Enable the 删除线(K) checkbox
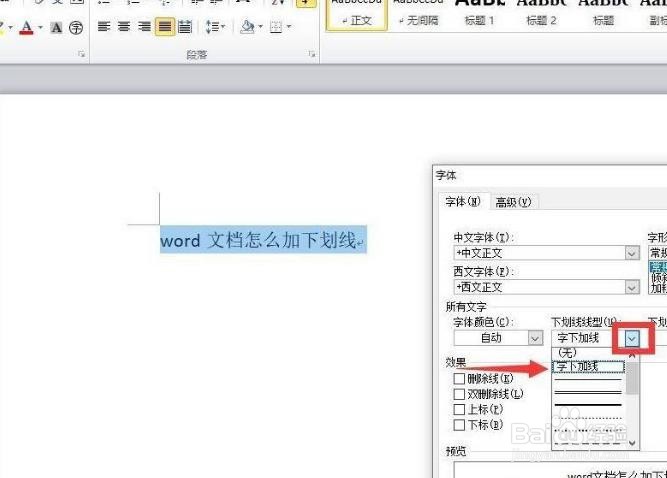The width and height of the screenshot is (667, 478). pos(459,378)
